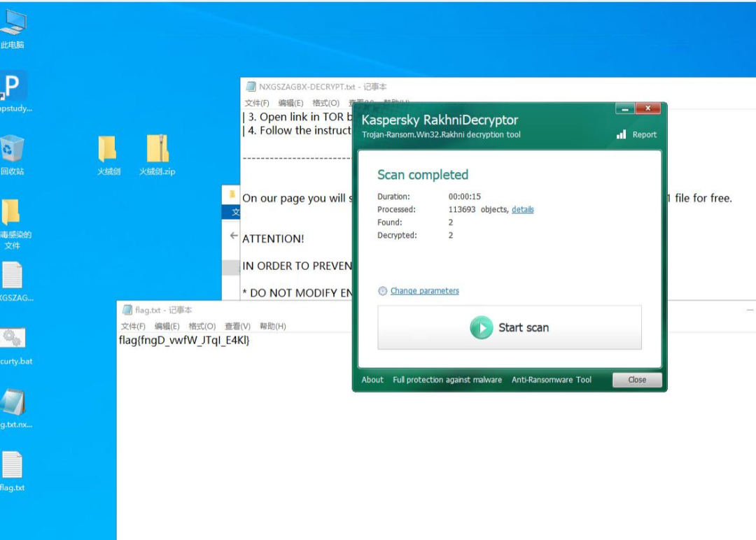
Task: Close Kaspersky window with red X
Action: [x=648, y=108]
